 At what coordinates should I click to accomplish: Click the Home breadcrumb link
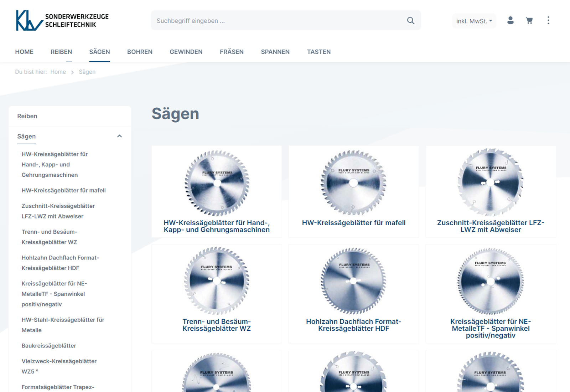[x=58, y=72]
